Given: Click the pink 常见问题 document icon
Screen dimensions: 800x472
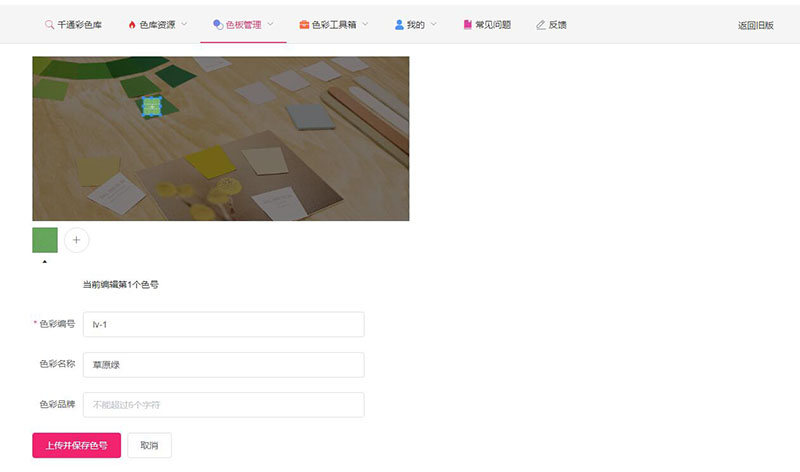Looking at the screenshot, I should click(x=468, y=25).
